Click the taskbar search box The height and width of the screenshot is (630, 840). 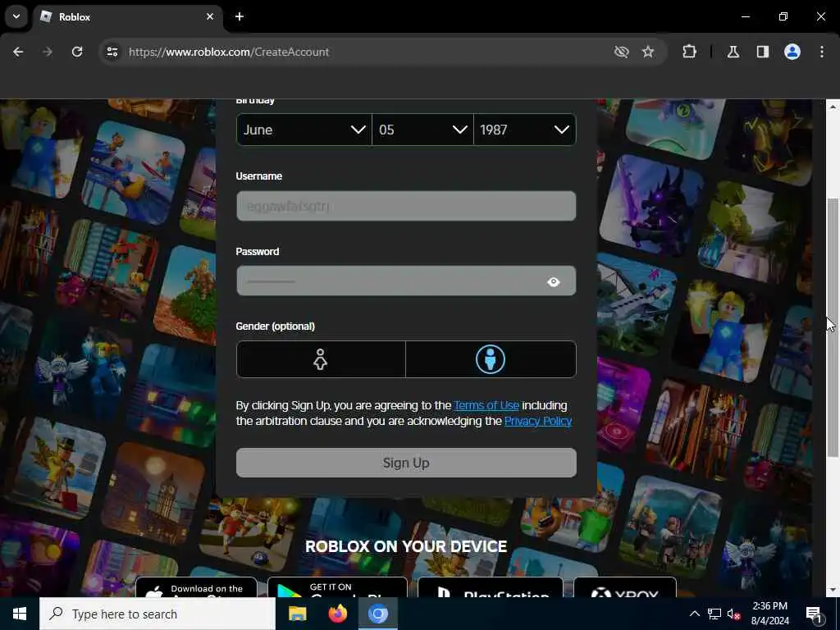157,614
